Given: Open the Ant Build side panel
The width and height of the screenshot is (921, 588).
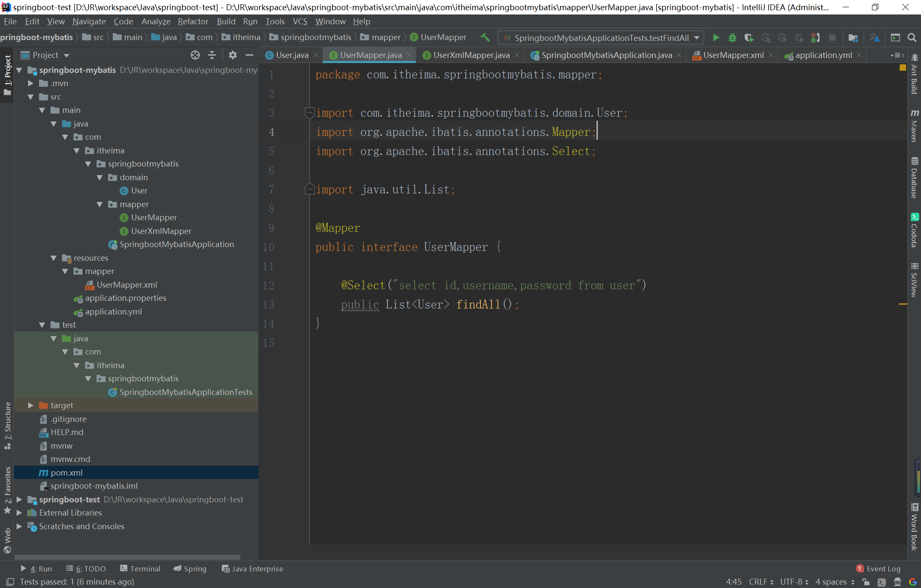Looking at the screenshot, I should tap(914, 73).
